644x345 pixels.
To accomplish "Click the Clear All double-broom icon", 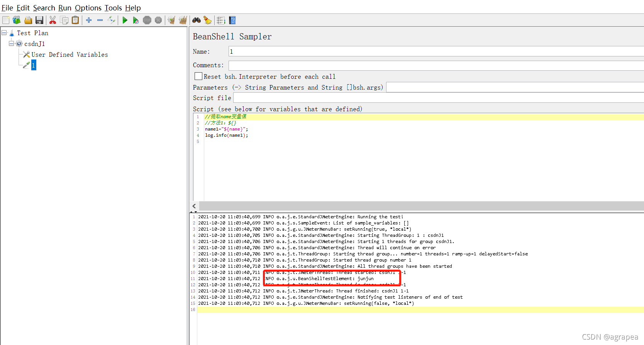I will point(183,20).
